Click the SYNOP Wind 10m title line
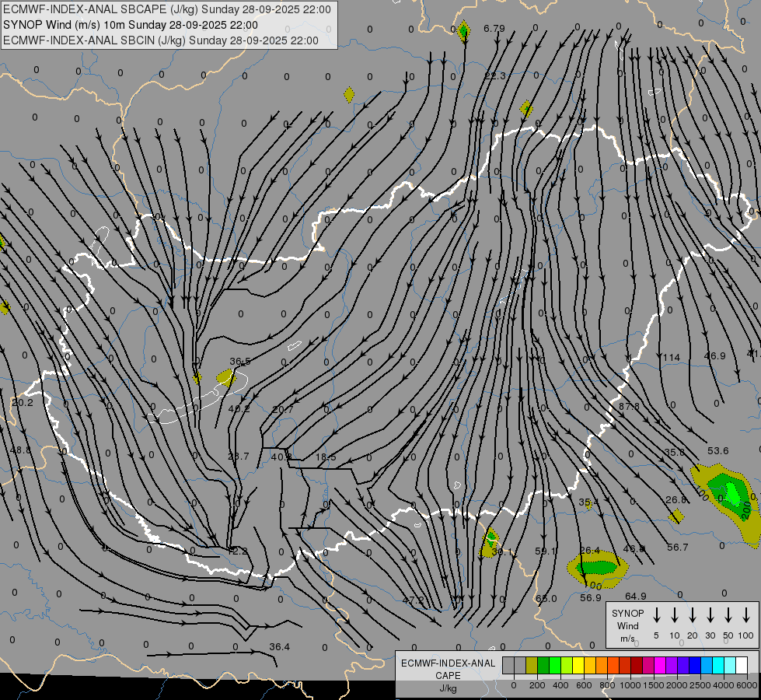 click(131, 25)
